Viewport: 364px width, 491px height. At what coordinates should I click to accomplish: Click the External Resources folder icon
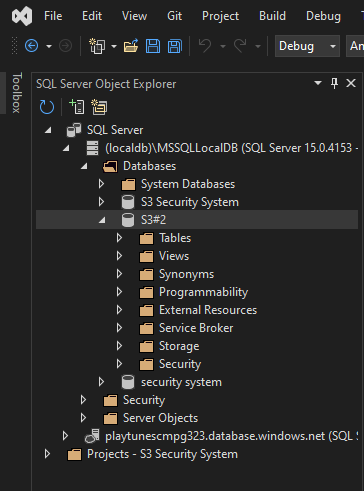pyautogui.click(x=146, y=310)
